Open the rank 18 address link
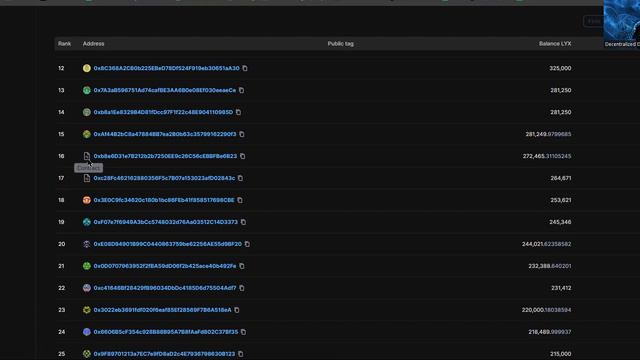The image size is (640, 360). (164, 200)
